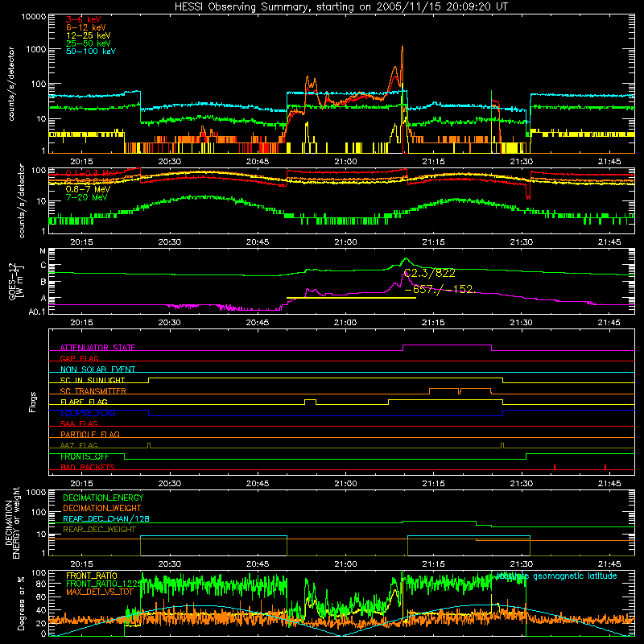Click the ECLIPSE_FLAG label

[88, 413]
